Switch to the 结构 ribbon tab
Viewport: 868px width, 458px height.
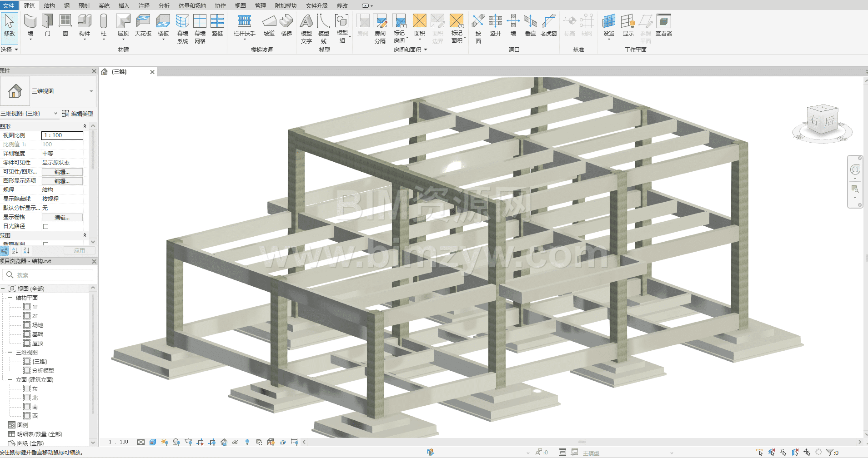click(50, 5)
